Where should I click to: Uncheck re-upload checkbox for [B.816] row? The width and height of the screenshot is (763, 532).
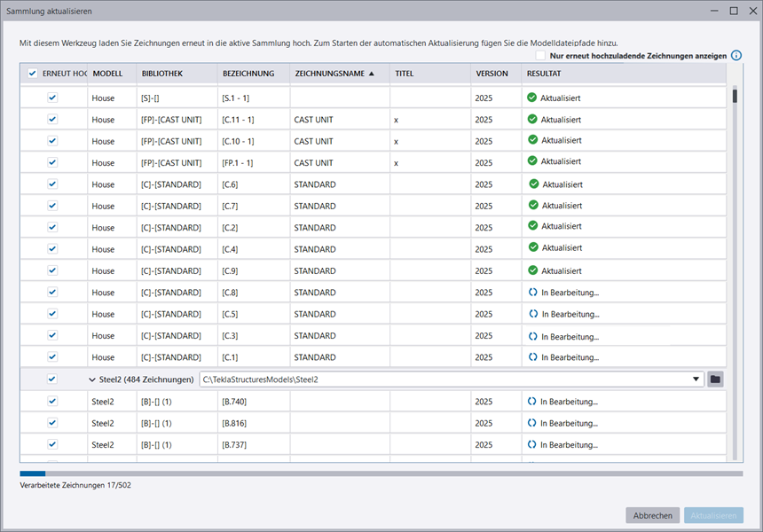[52, 423]
